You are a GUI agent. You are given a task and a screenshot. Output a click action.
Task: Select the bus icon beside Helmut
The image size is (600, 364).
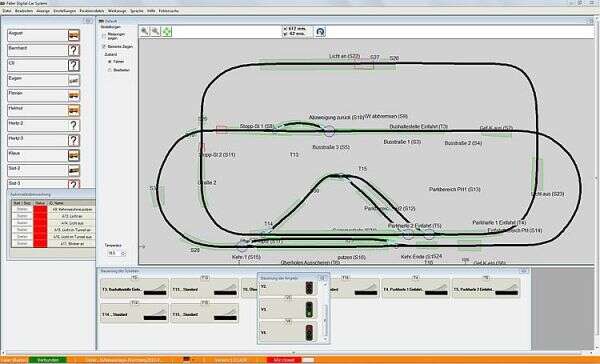[74, 110]
